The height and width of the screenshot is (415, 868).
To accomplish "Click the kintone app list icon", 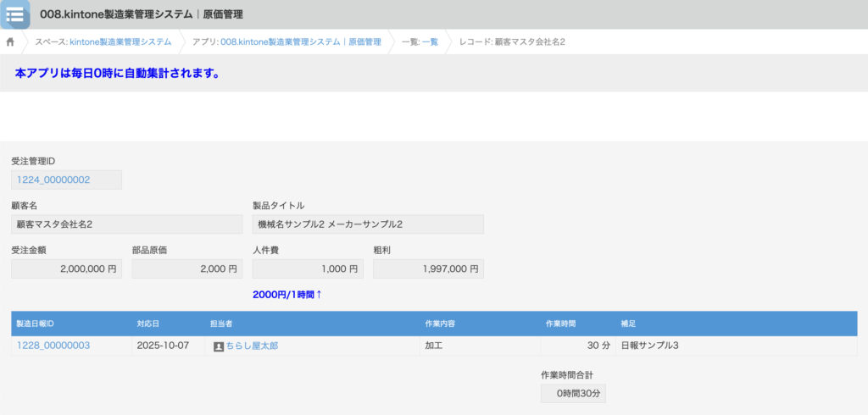I will [14, 14].
